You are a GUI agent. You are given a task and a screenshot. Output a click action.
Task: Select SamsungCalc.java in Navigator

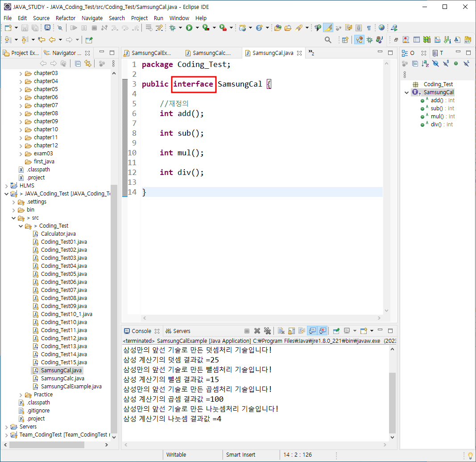point(62,379)
